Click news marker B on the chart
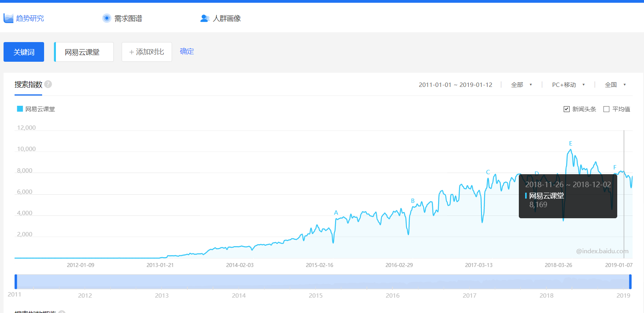 point(413,201)
